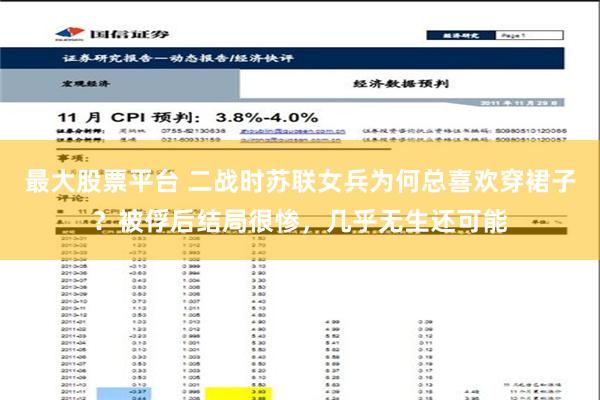Click the phone number 0755-82130638
Viewport: 600px width, 400px height.
click(x=193, y=131)
